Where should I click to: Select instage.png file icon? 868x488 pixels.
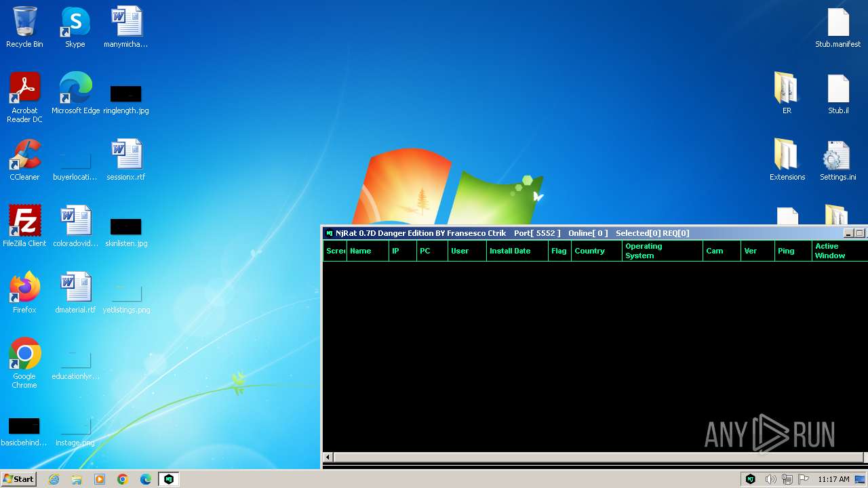[x=75, y=431]
